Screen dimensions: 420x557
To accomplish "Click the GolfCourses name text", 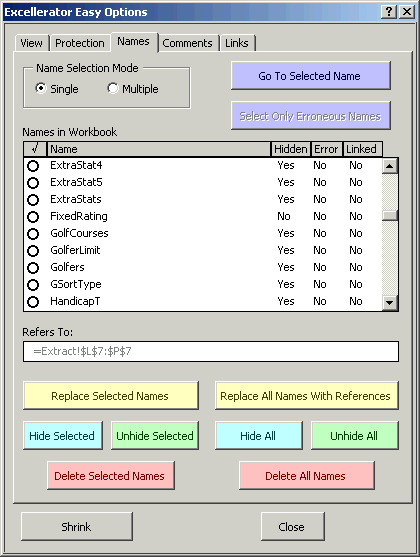I will tap(79, 233).
